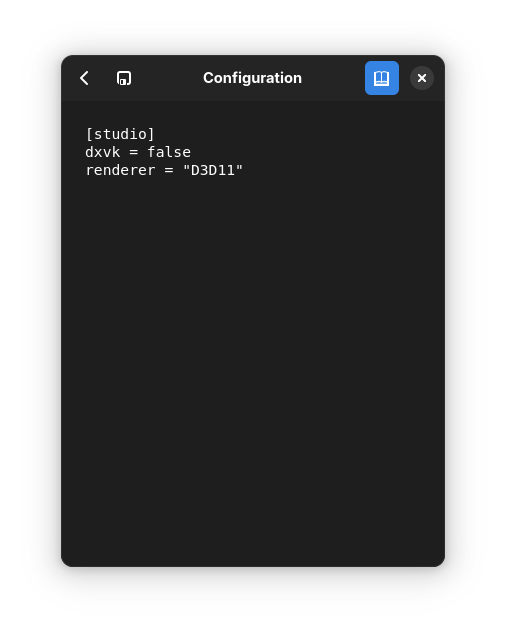Click on the renderer key name

120,171
